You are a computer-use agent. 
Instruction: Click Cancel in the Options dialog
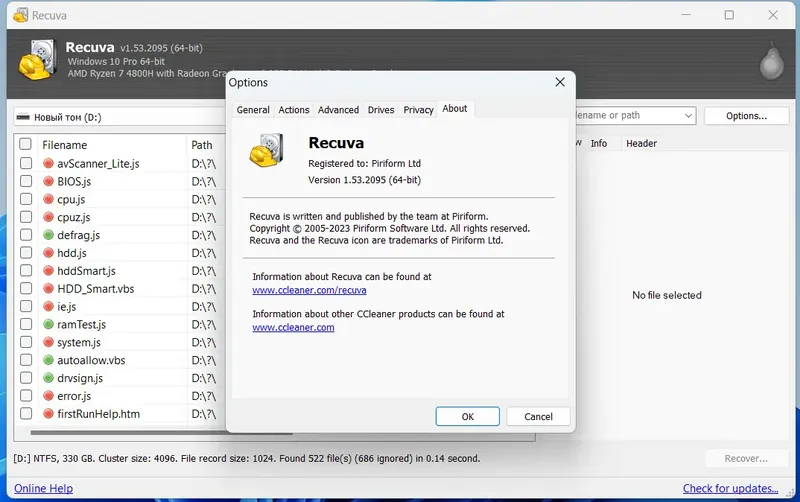pyautogui.click(x=538, y=416)
